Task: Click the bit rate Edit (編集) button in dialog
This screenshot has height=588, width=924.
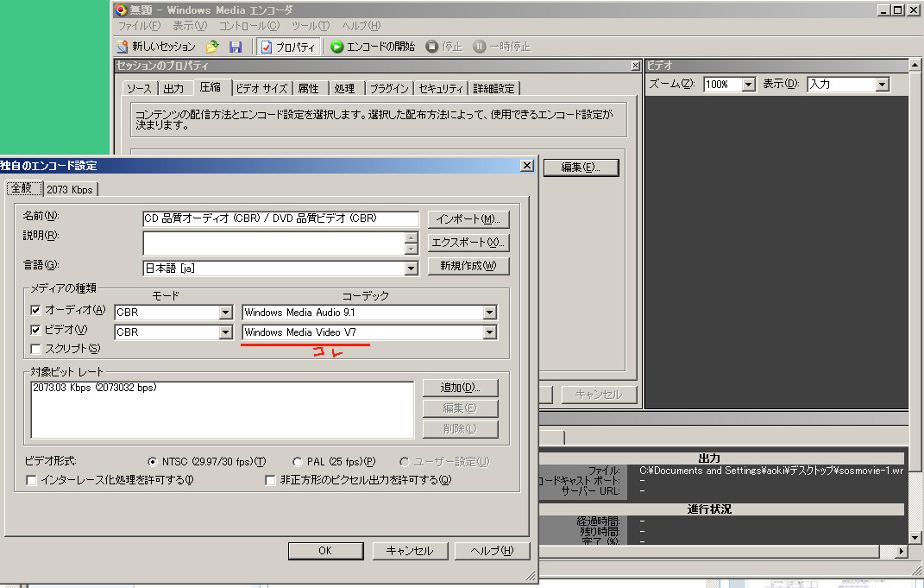Action: [460, 408]
